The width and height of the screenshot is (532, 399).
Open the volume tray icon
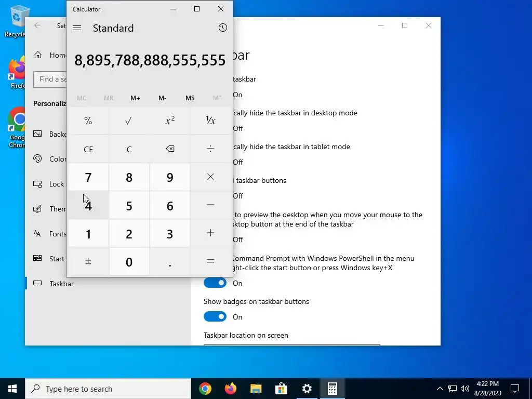click(465, 389)
